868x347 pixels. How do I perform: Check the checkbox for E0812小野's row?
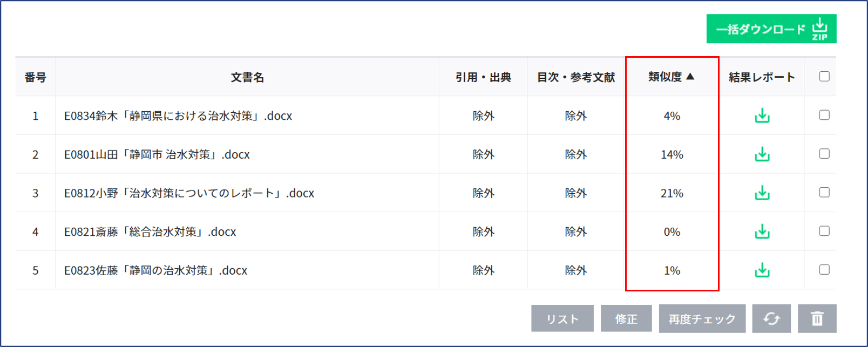click(x=823, y=193)
